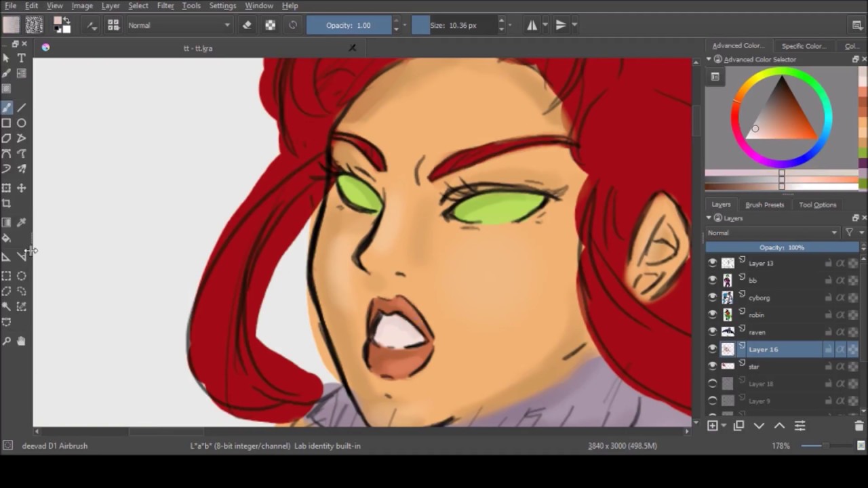The width and height of the screenshot is (868, 488).
Task: Select the Dynamic Brush tool
Action: click(7, 169)
